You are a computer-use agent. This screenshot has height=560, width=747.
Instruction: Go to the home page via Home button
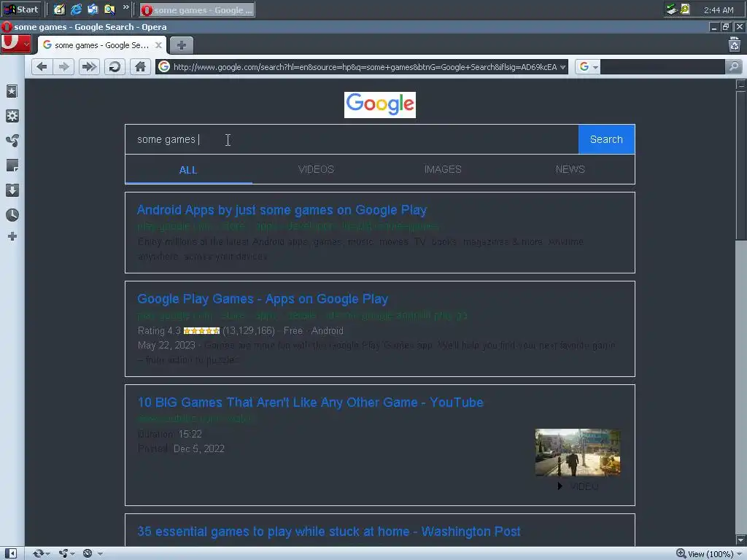[140, 66]
